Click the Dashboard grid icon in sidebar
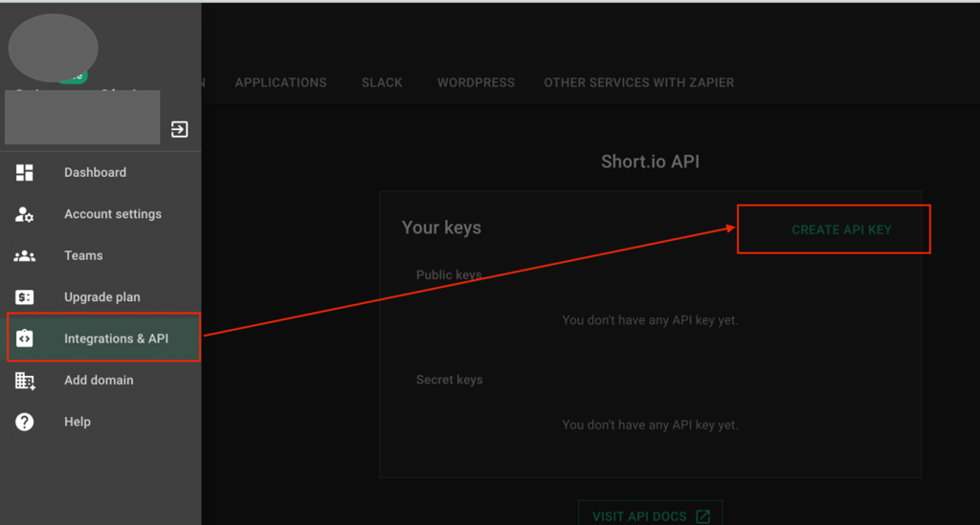Image resolution: width=980 pixels, height=525 pixels. coord(25,173)
